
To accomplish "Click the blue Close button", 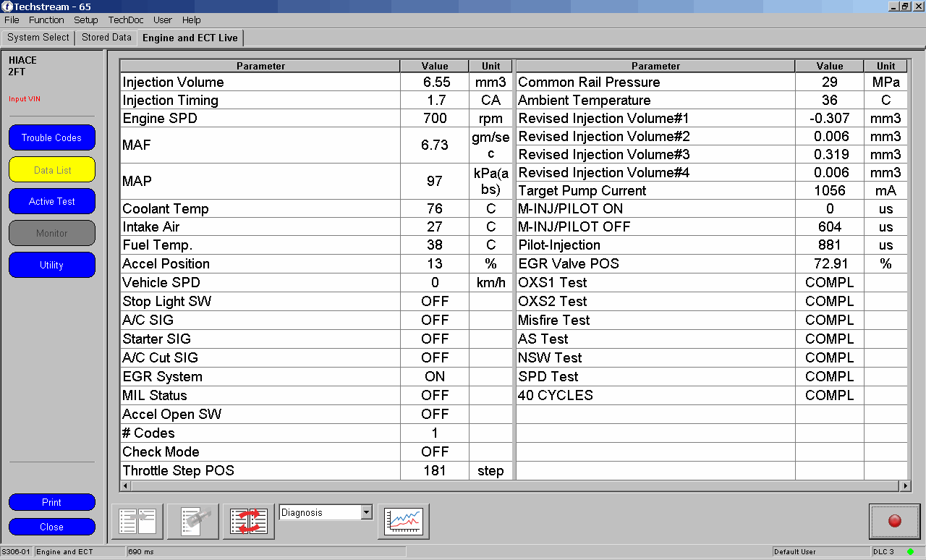I will coord(52,527).
